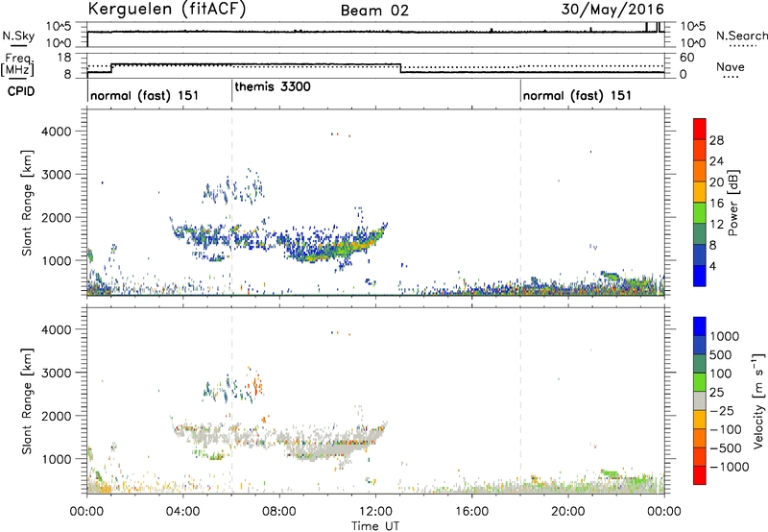Pick the red top segment of the power colorbar
Viewport: 768px width, 532px height.
click(700, 130)
